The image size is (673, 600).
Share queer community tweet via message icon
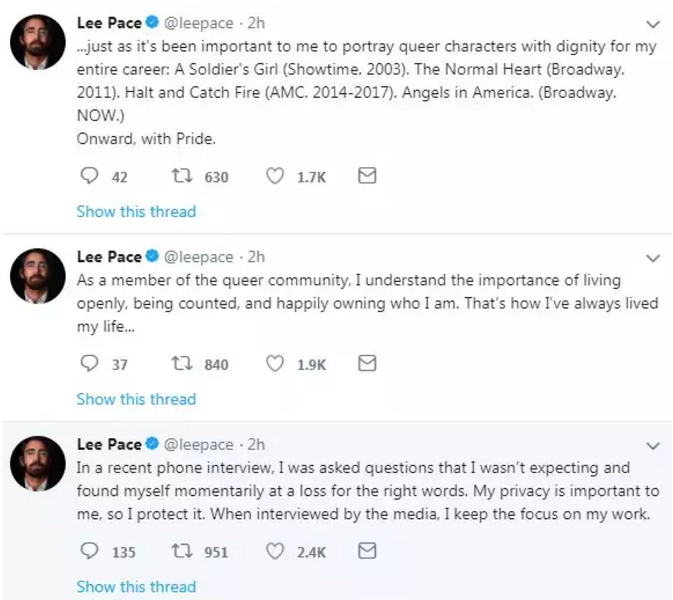coord(366,364)
